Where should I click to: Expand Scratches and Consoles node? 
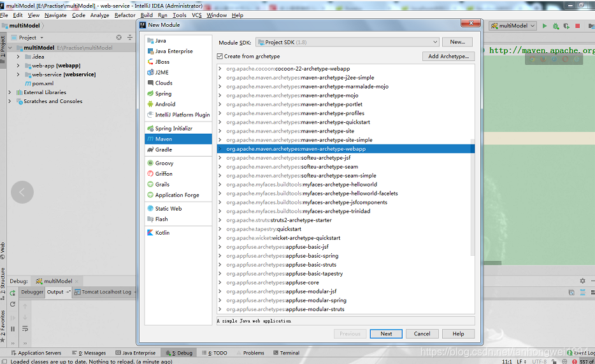point(10,102)
